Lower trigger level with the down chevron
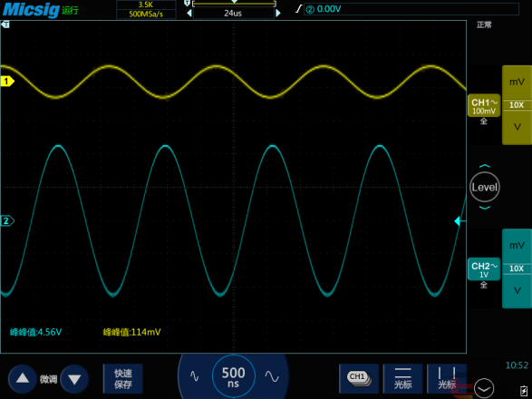532x399 pixels. [485, 208]
